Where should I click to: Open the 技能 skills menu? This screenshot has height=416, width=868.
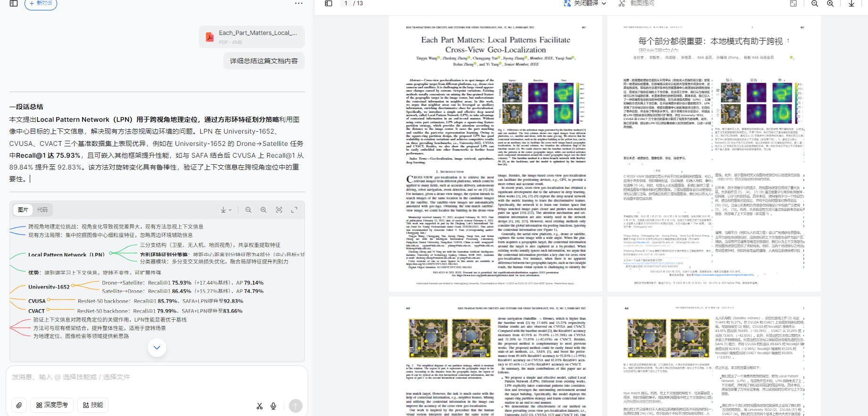pos(93,405)
